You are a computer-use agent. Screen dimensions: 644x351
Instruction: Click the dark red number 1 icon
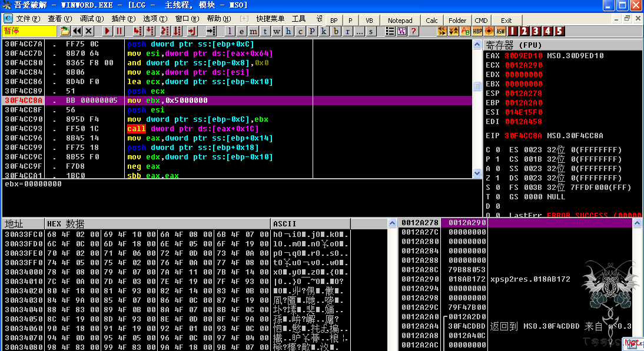513,31
